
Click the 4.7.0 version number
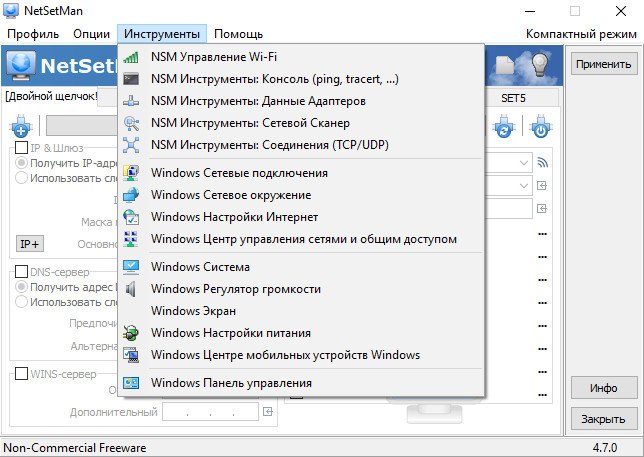pyautogui.click(x=605, y=448)
